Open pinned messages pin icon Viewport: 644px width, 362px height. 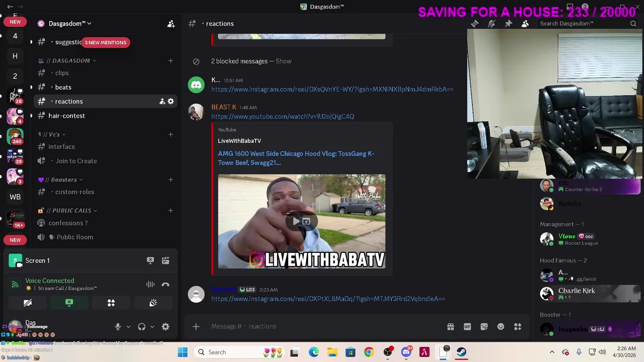click(x=508, y=24)
